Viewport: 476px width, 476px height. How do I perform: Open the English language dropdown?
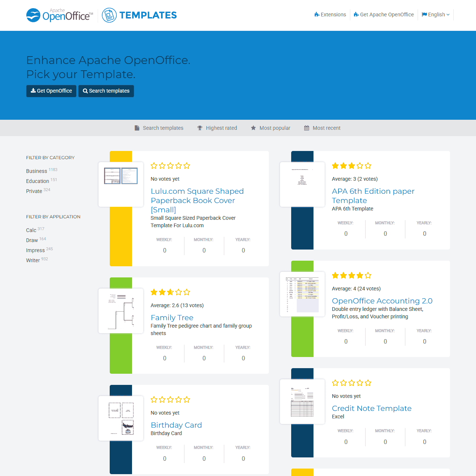pyautogui.click(x=435, y=15)
